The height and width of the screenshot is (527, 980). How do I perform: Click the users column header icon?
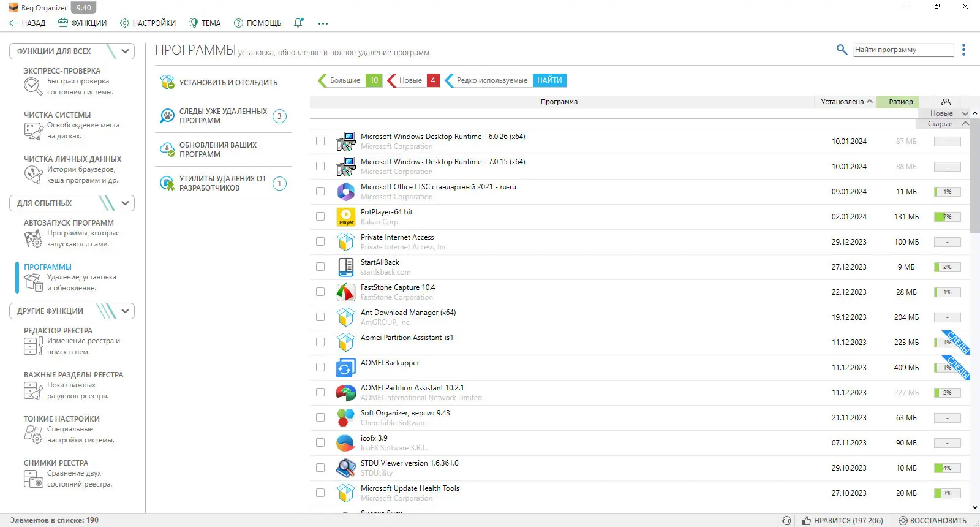[946, 102]
